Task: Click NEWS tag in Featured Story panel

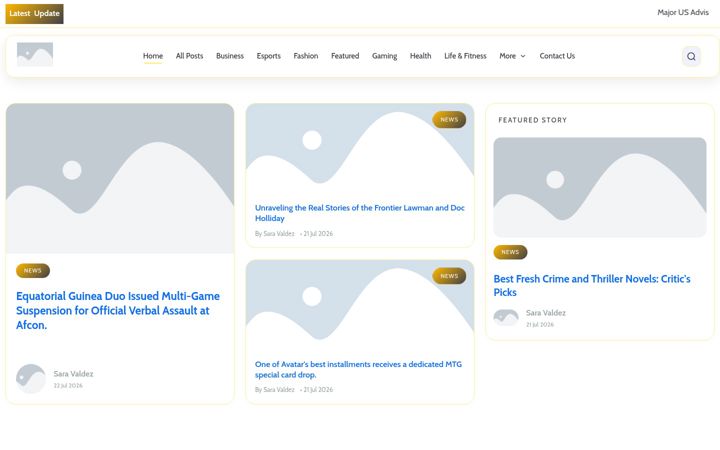Action: 510,252
